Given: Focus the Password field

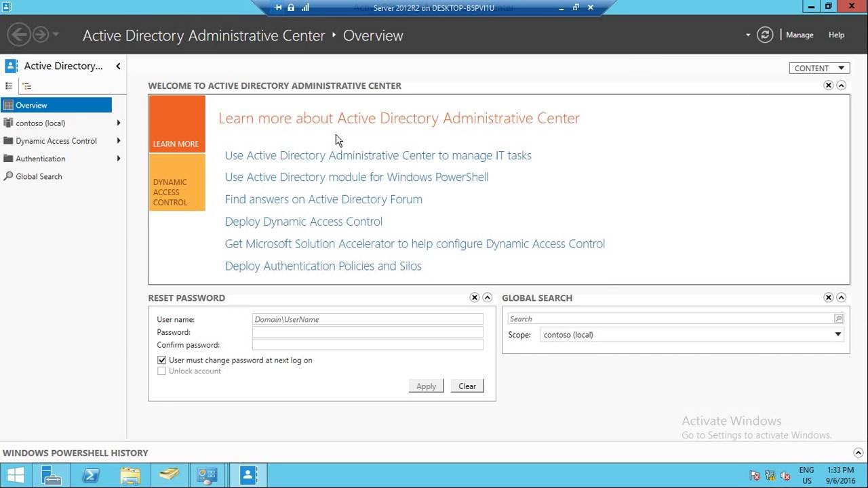Looking at the screenshot, I should pyautogui.click(x=368, y=332).
